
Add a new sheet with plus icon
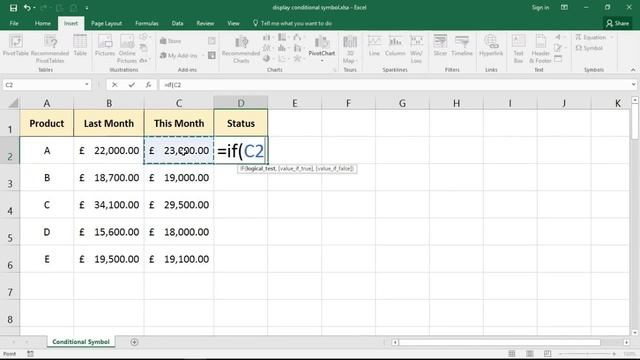pos(134,342)
